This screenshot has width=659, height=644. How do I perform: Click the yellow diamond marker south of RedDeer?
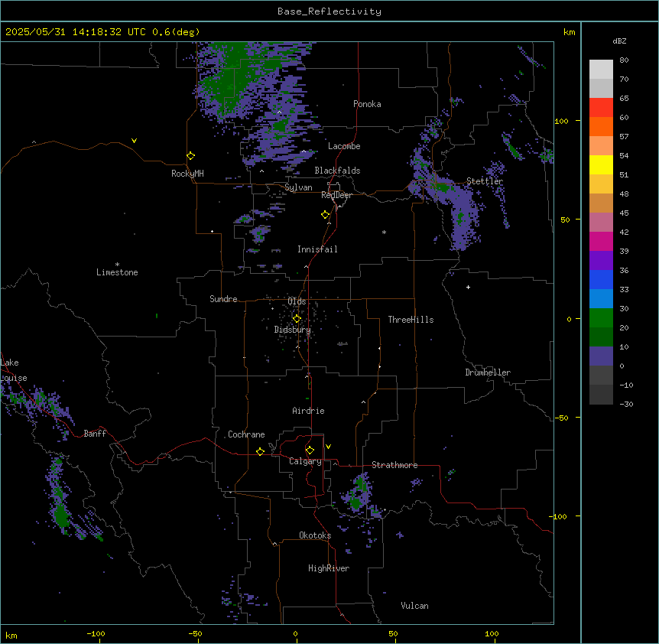pos(325,215)
